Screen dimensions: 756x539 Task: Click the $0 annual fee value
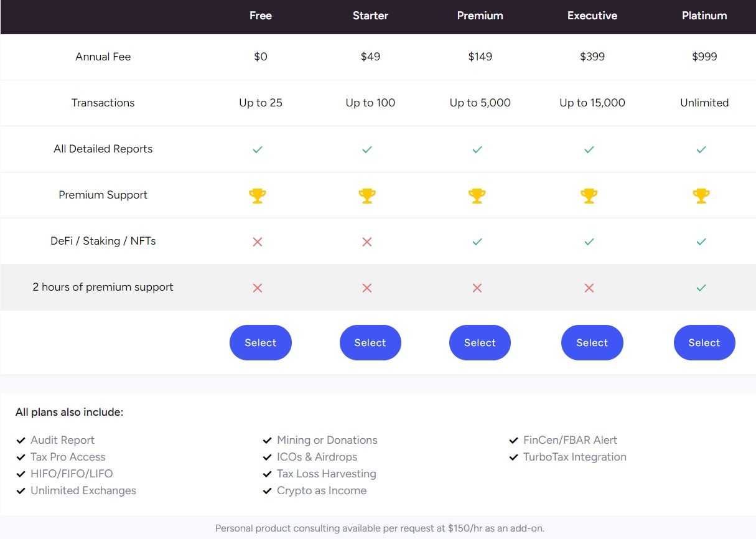point(261,57)
